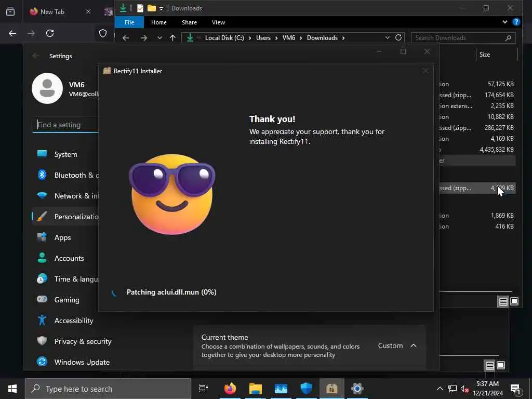Screen dimensions: 532x399
Task: Open File tab in File Explorer
Action: click(129, 22)
